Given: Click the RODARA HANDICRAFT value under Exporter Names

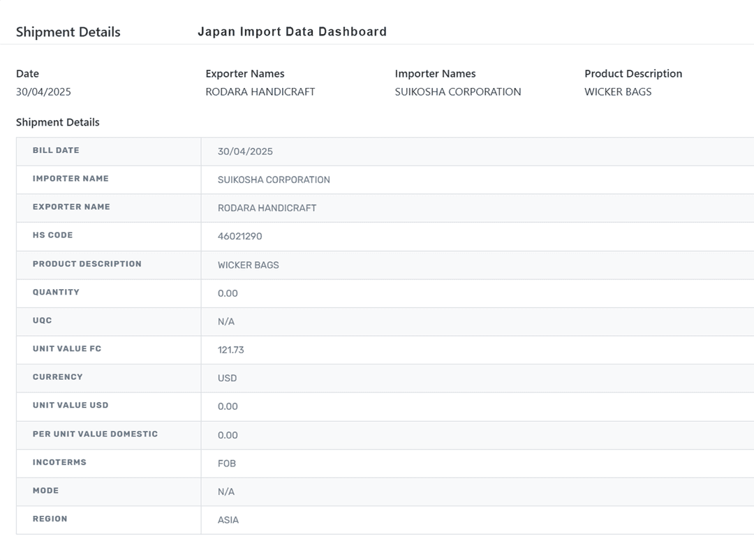Looking at the screenshot, I should pos(260,91).
